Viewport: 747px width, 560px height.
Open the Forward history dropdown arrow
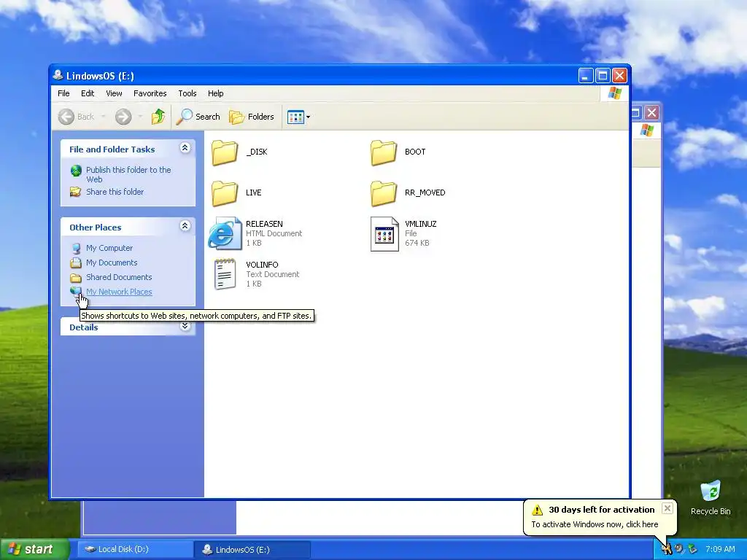[140, 117]
